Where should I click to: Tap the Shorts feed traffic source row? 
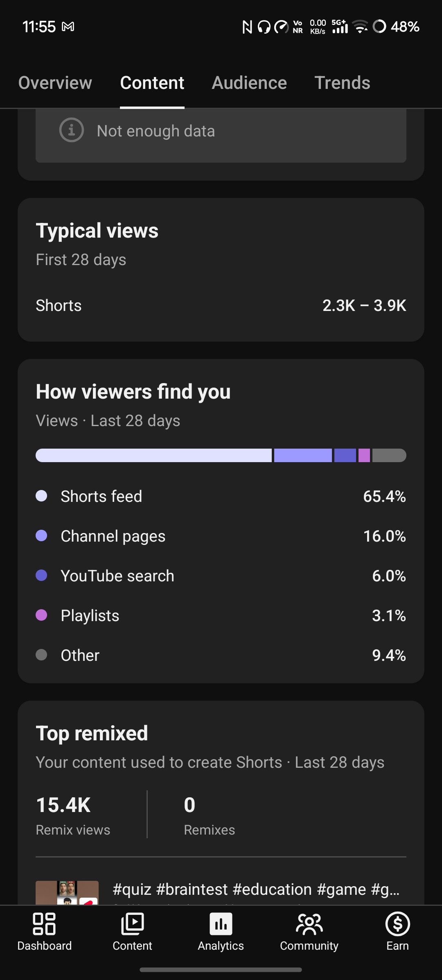point(221,496)
